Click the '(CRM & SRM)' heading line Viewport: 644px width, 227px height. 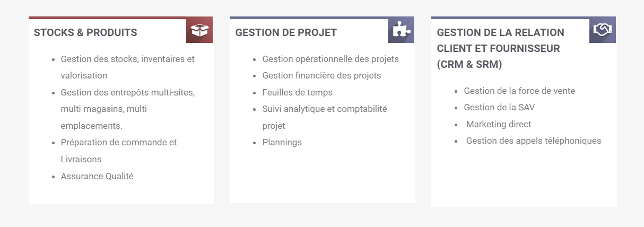tap(469, 64)
